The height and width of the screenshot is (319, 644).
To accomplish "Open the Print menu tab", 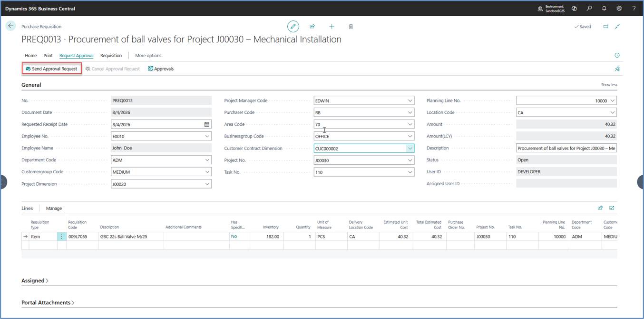I will pos(48,55).
